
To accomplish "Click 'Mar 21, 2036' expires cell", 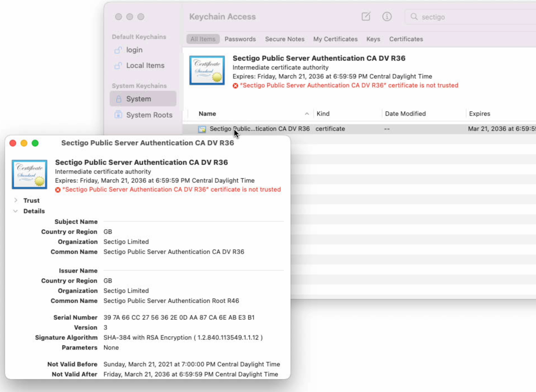I will 501,129.
